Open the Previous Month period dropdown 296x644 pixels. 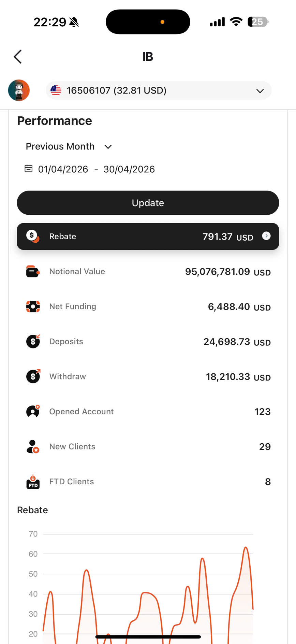tap(69, 146)
